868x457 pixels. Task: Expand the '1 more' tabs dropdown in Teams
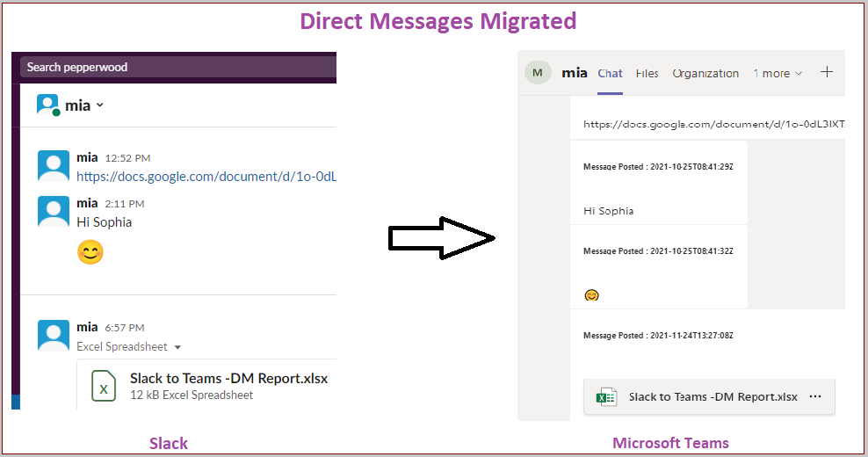[778, 74]
